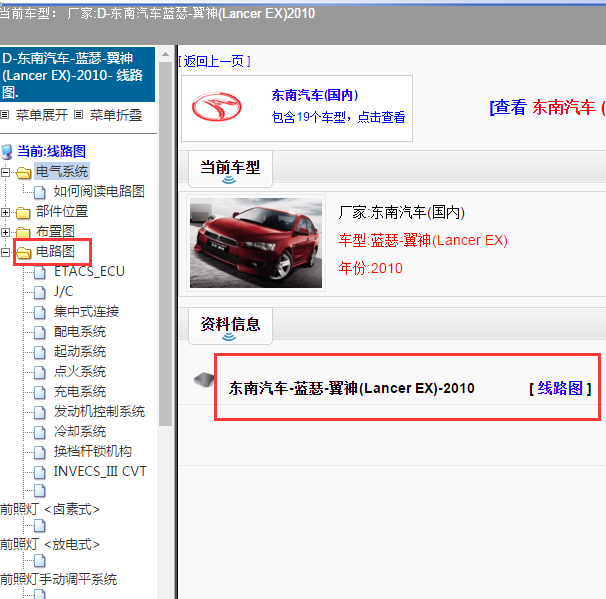Click the 当前:线路图 tree heading
The image size is (606, 599).
[51, 151]
